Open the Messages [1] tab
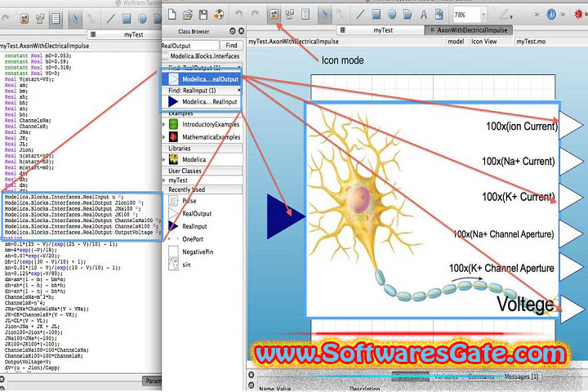 click(x=521, y=376)
